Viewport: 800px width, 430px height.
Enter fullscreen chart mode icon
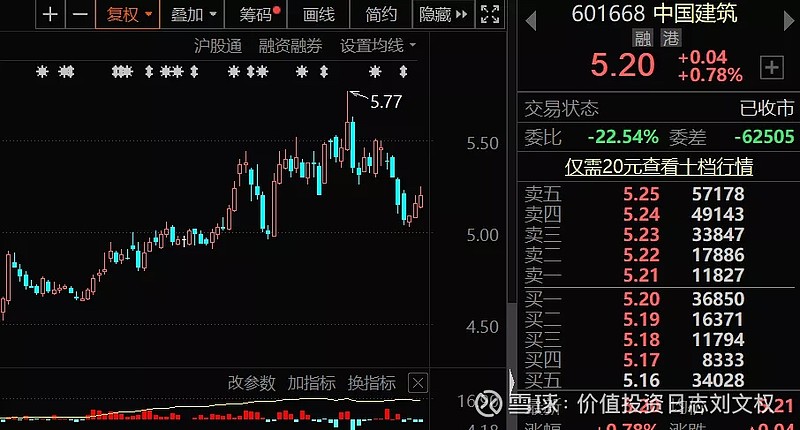pyautogui.click(x=490, y=14)
